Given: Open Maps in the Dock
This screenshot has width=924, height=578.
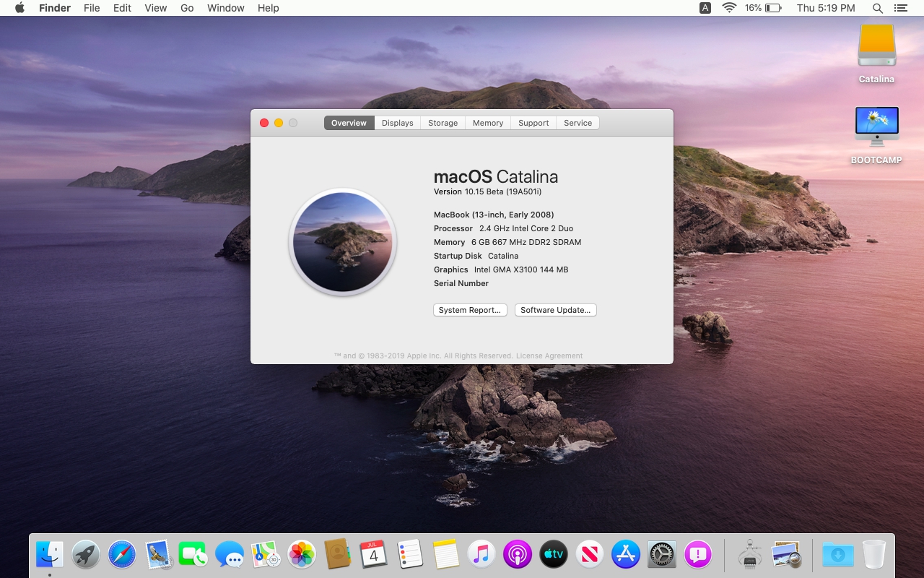Looking at the screenshot, I should [x=266, y=554].
